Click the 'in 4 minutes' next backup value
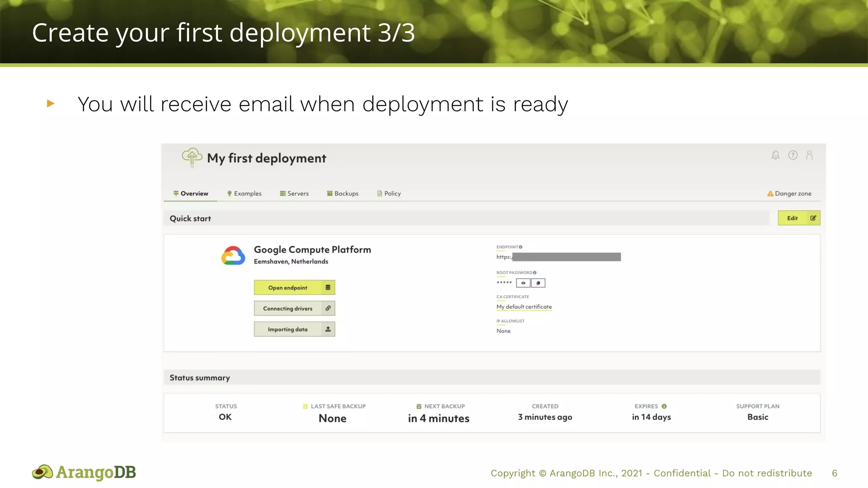 [439, 418]
